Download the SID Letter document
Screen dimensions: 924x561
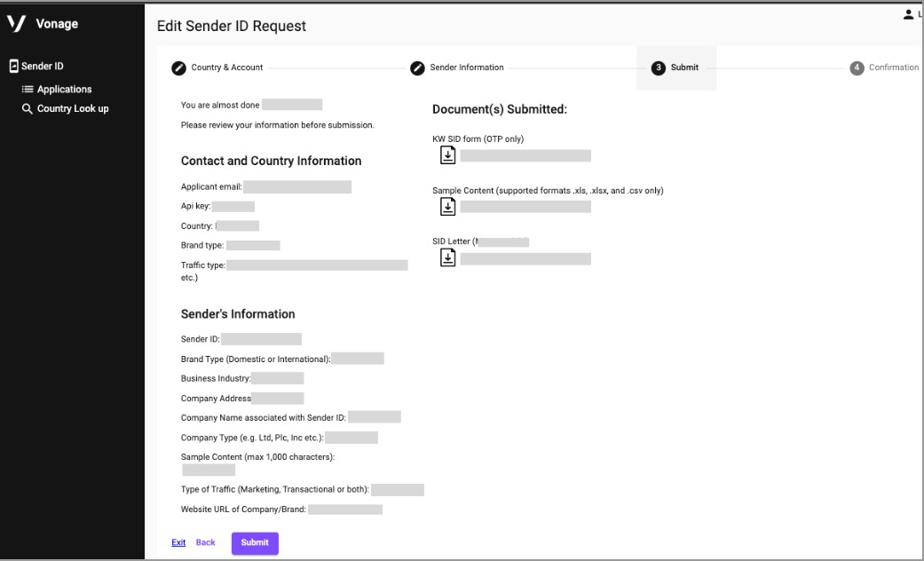tap(448, 257)
